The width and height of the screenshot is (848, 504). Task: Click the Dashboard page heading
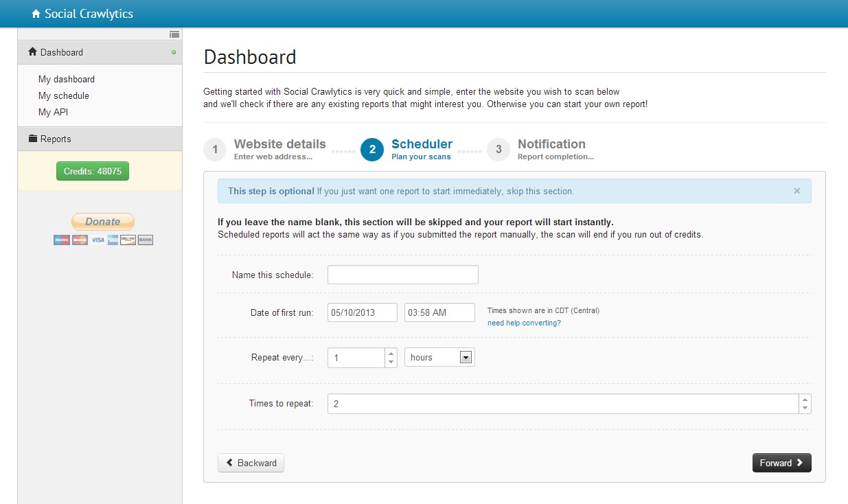[250, 57]
